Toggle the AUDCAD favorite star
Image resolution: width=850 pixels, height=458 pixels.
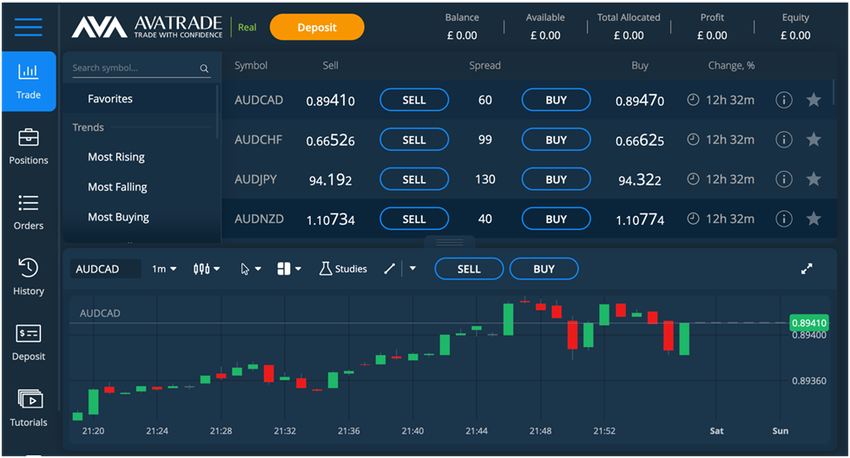click(814, 100)
